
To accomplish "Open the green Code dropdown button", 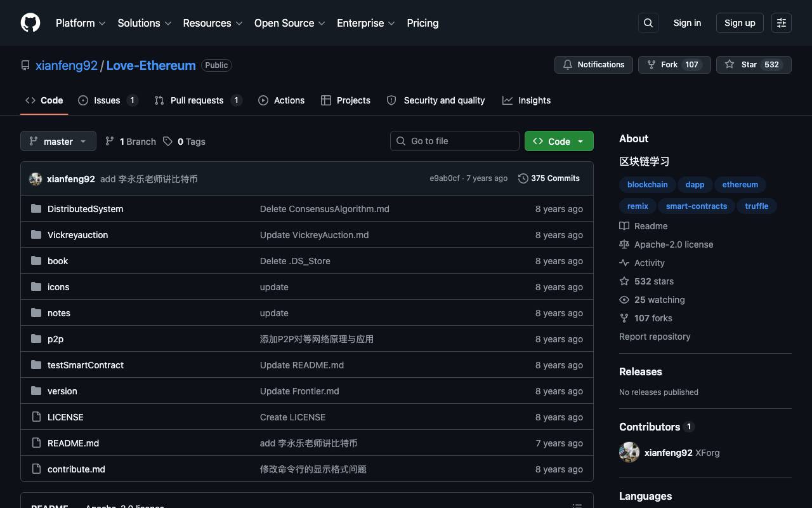I will click(x=559, y=141).
